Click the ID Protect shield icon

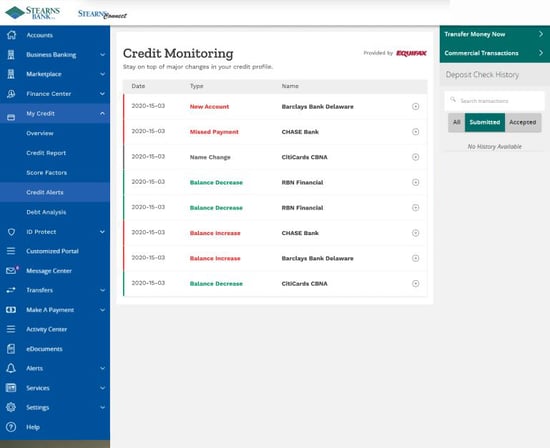[x=11, y=232]
